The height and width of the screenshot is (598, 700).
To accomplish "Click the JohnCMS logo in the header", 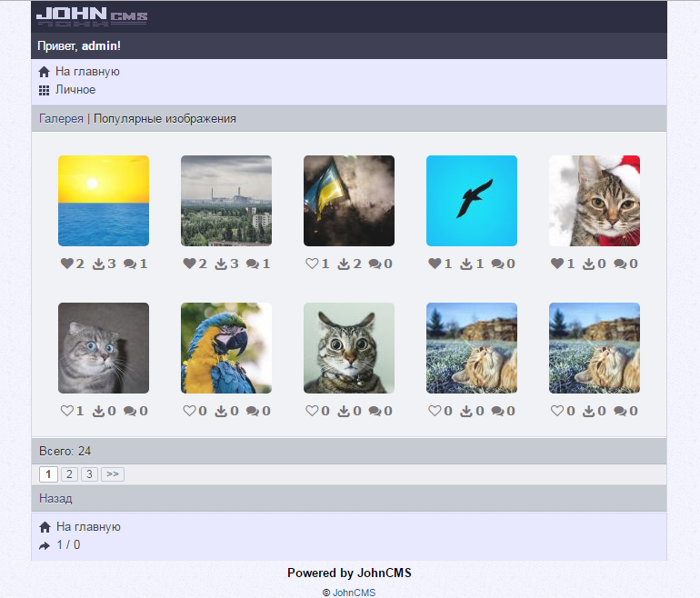I will (91, 15).
